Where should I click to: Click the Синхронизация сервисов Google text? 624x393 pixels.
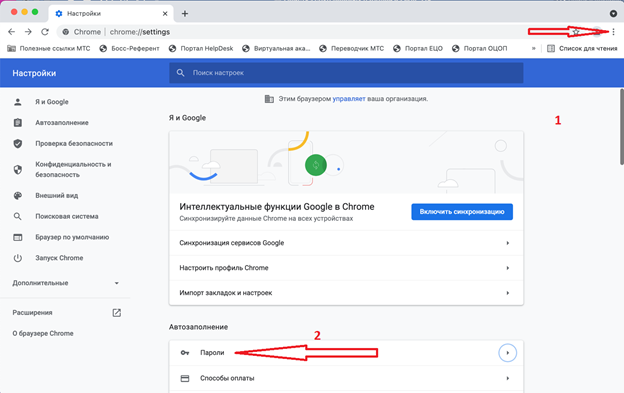[232, 243]
